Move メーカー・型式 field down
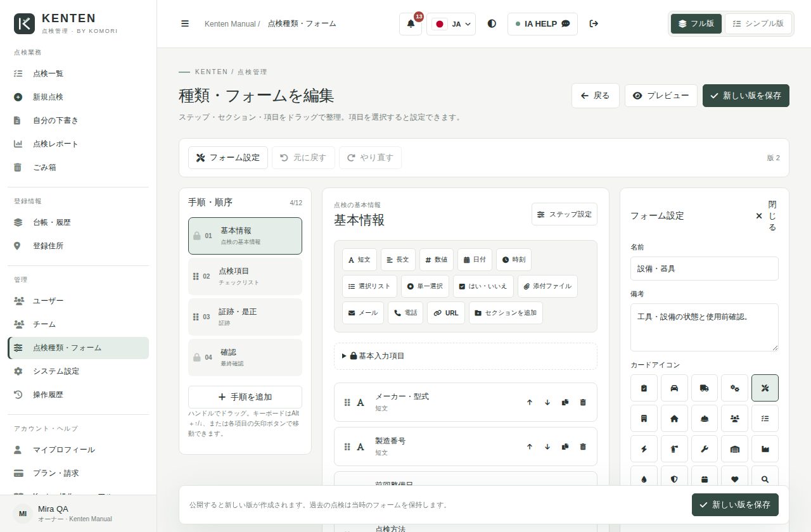This screenshot has height=532, width=811. [547, 402]
